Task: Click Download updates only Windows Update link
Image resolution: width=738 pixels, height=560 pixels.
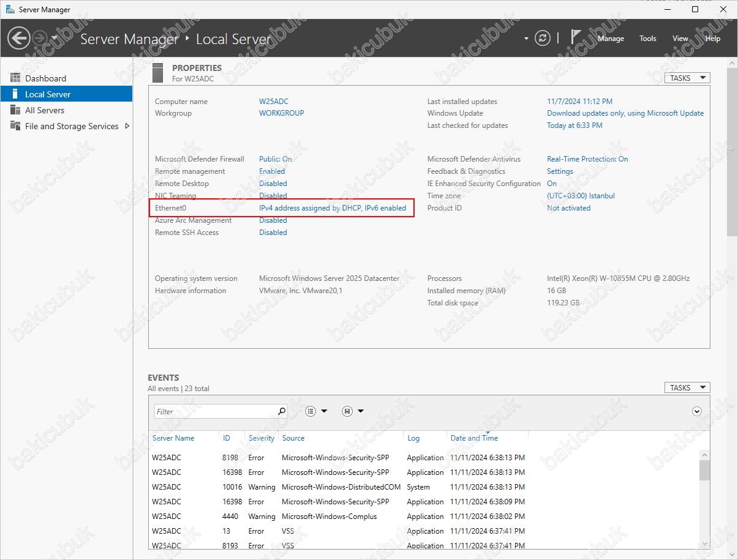Action: 625,113
